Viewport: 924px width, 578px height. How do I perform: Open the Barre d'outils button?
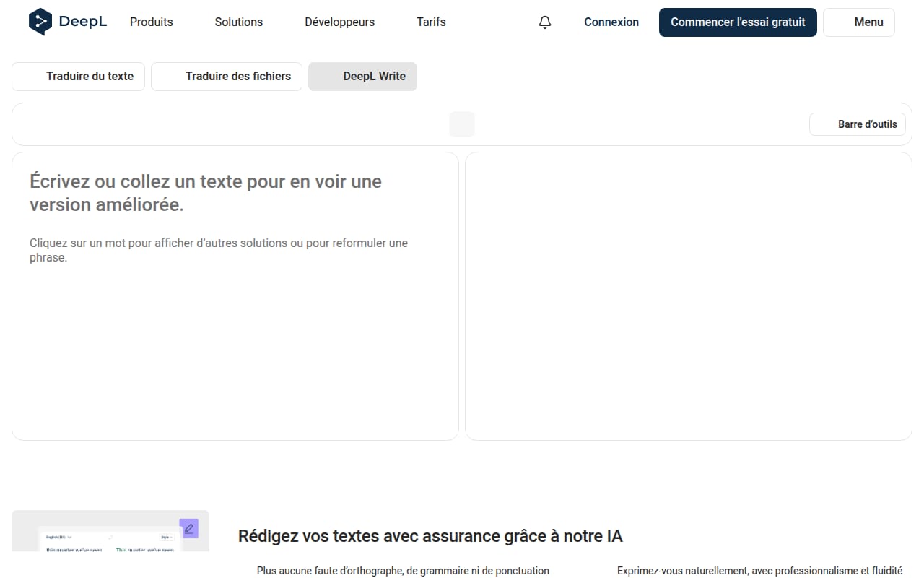click(x=858, y=124)
